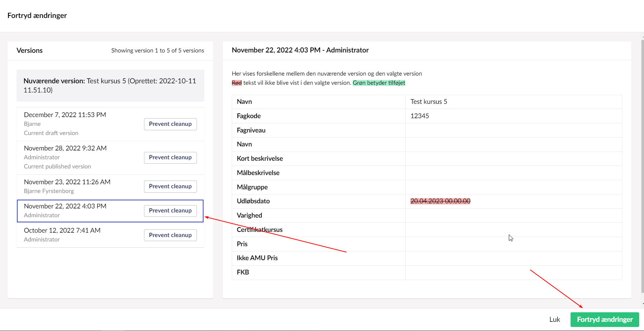Click the struck-through Udløbsdato date value
The image size is (644, 331).
(x=440, y=201)
